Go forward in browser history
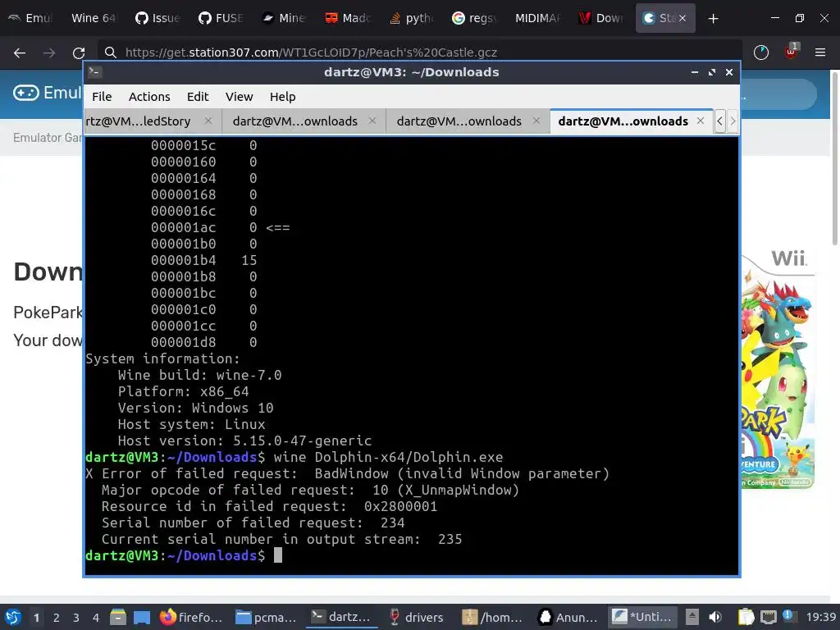 point(49,52)
